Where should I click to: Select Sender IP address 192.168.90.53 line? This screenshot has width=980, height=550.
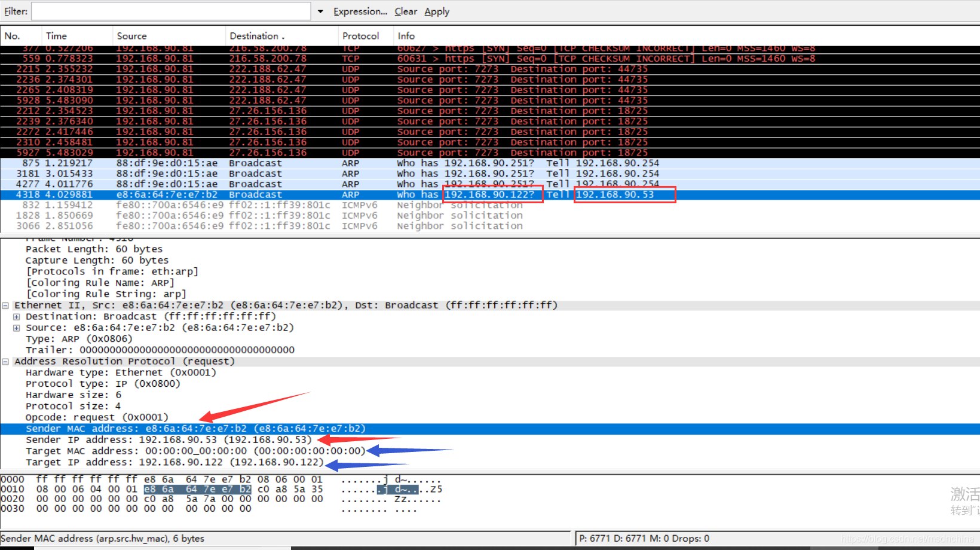point(169,440)
